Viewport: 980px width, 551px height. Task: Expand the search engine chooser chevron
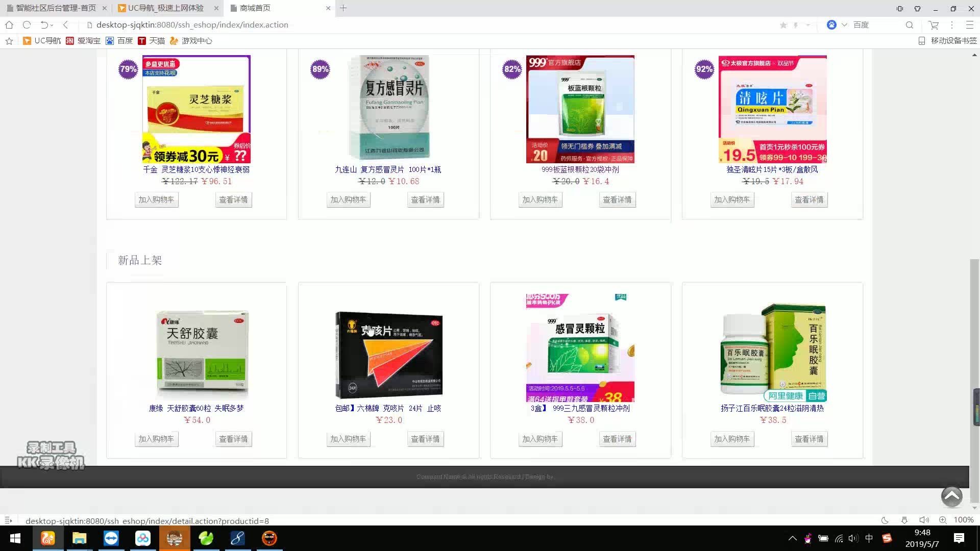pos(844,24)
